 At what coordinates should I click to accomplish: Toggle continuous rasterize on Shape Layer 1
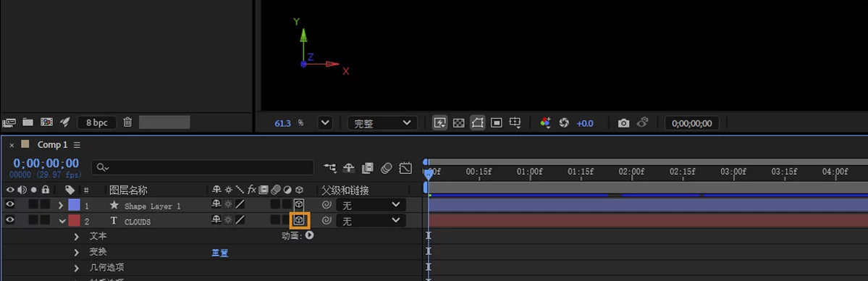(228, 204)
